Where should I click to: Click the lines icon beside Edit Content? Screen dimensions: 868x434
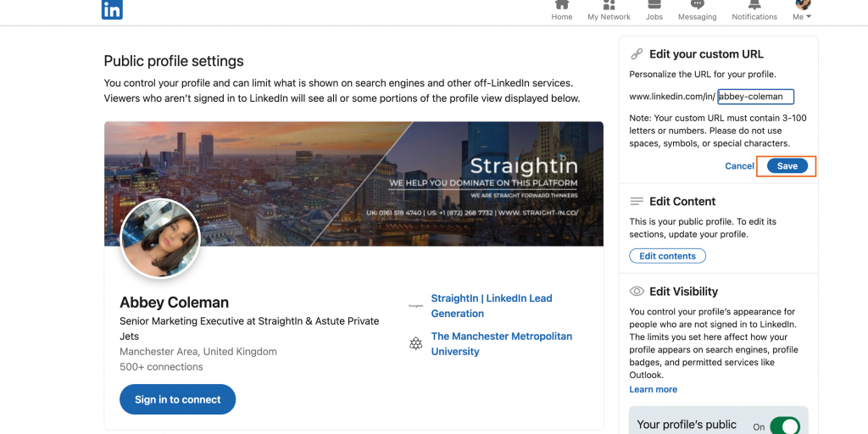tap(637, 201)
